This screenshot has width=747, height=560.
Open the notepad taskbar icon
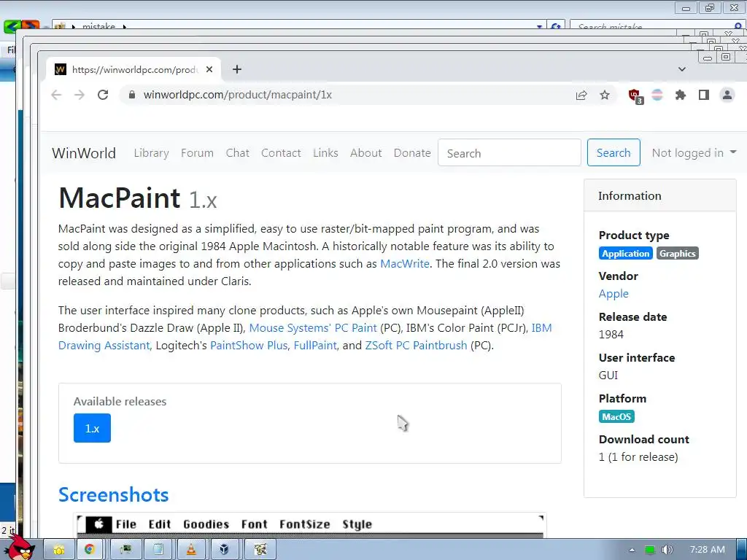pos(158,550)
